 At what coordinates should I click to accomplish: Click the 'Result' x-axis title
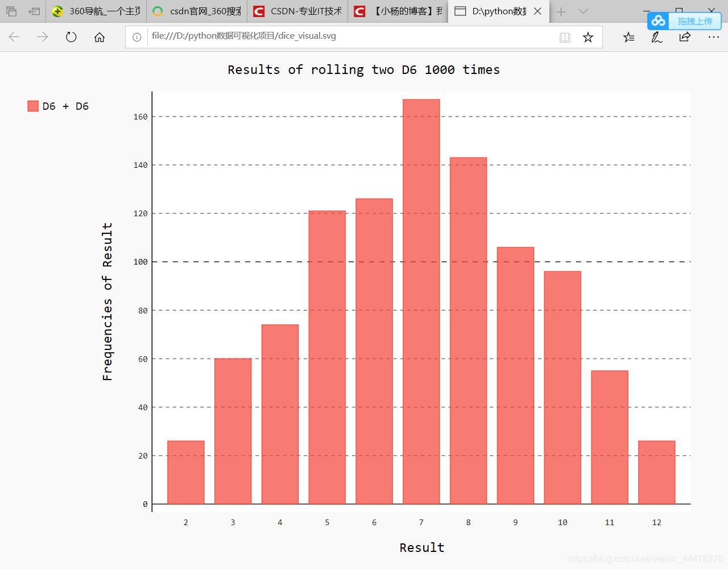421,547
